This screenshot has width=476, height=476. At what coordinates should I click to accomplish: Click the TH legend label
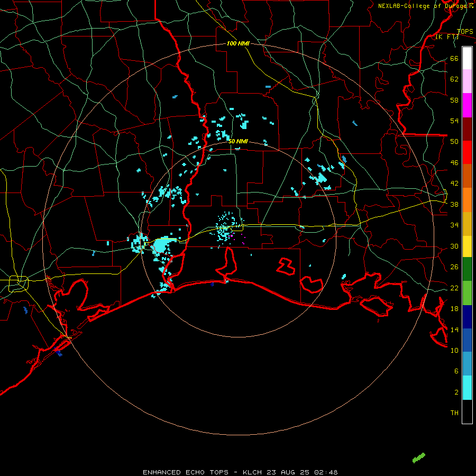454,413
